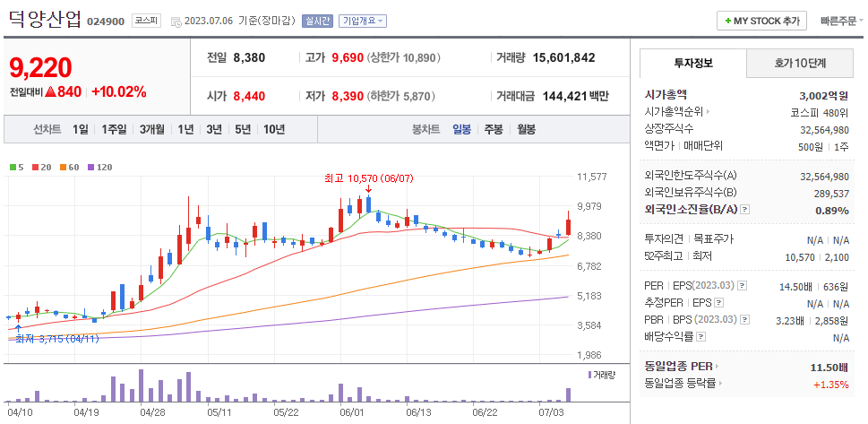The width and height of the screenshot is (868, 424).
Task: Click the tall volume bar near 04/28
Action: pos(142,385)
